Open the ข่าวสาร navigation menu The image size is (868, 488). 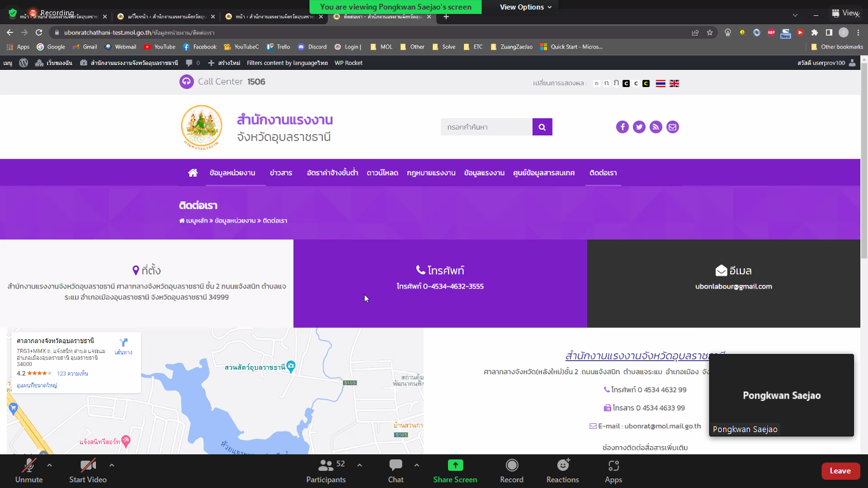(281, 173)
